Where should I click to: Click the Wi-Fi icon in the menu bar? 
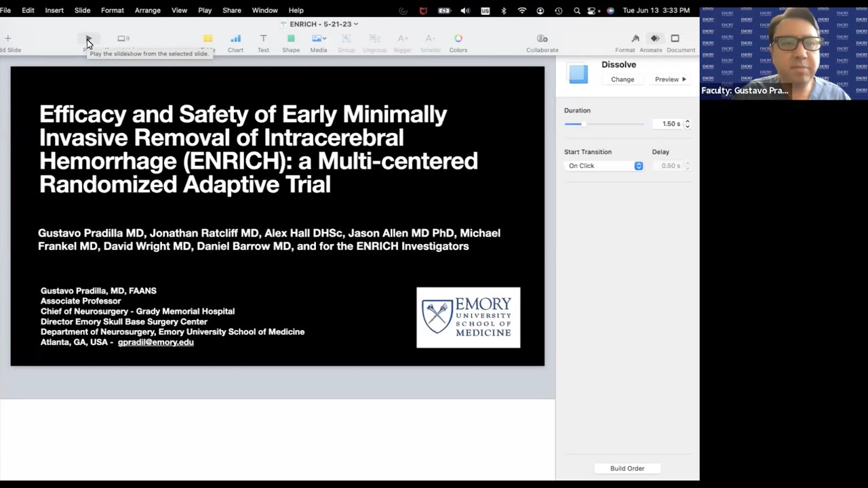[522, 10]
